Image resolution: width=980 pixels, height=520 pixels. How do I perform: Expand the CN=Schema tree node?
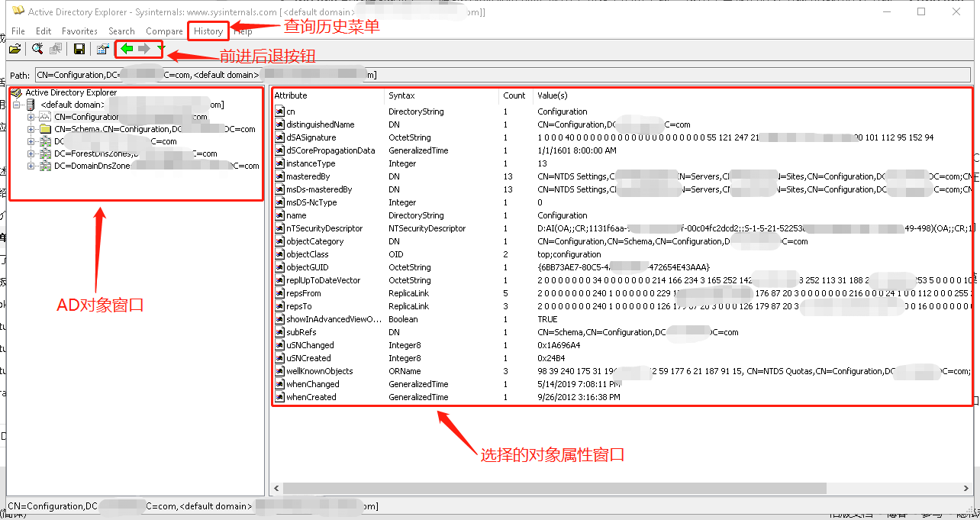[x=31, y=128]
